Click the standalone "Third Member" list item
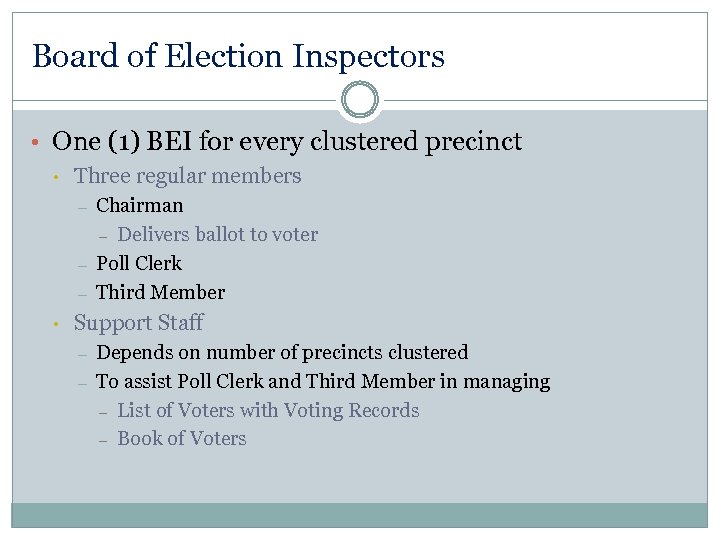This screenshot has width=720, height=540. [x=160, y=293]
